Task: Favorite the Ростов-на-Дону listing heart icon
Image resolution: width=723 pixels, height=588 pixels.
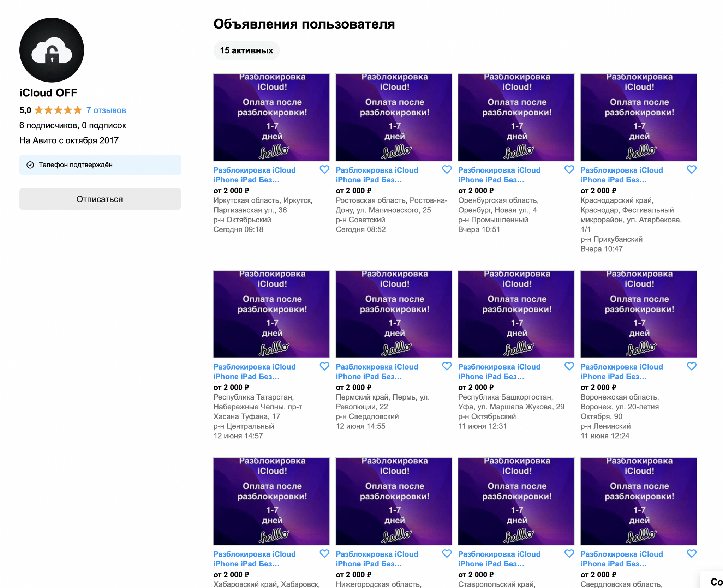Action: (x=447, y=170)
